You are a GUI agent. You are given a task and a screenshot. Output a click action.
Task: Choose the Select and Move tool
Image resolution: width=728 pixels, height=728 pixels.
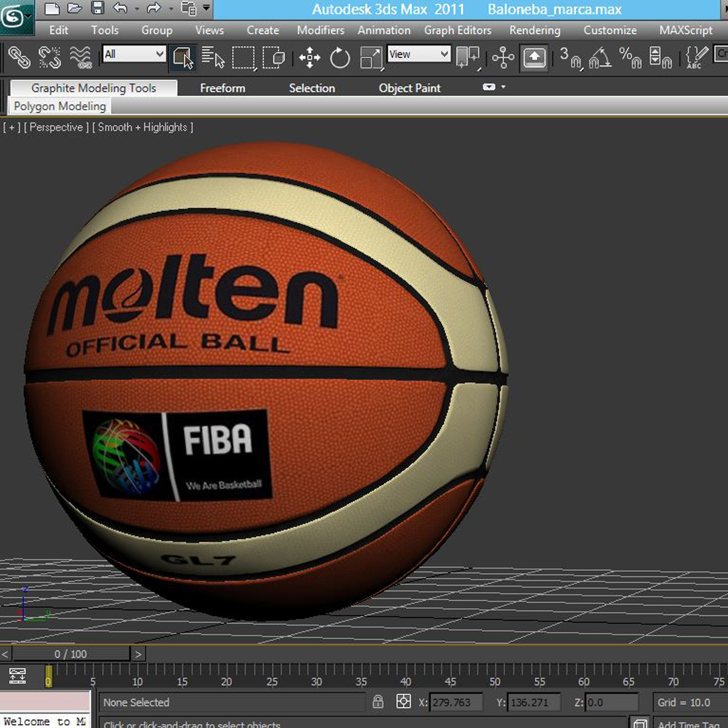click(309, 58)
